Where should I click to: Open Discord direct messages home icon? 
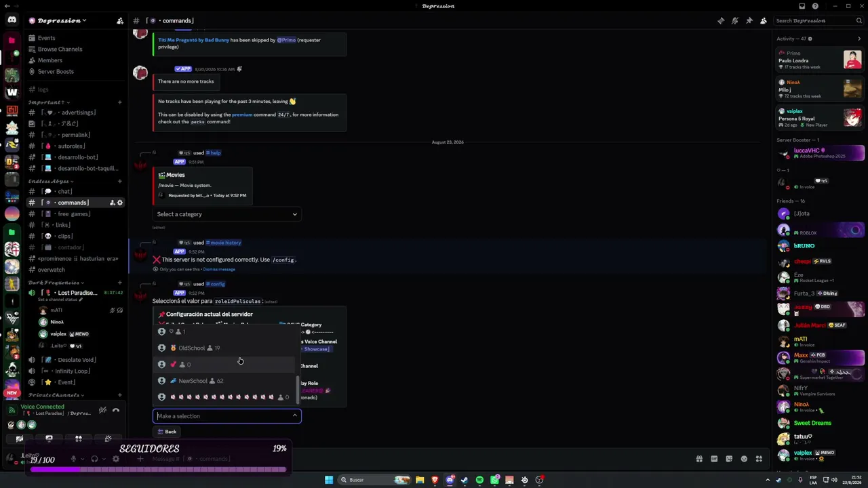12,20
